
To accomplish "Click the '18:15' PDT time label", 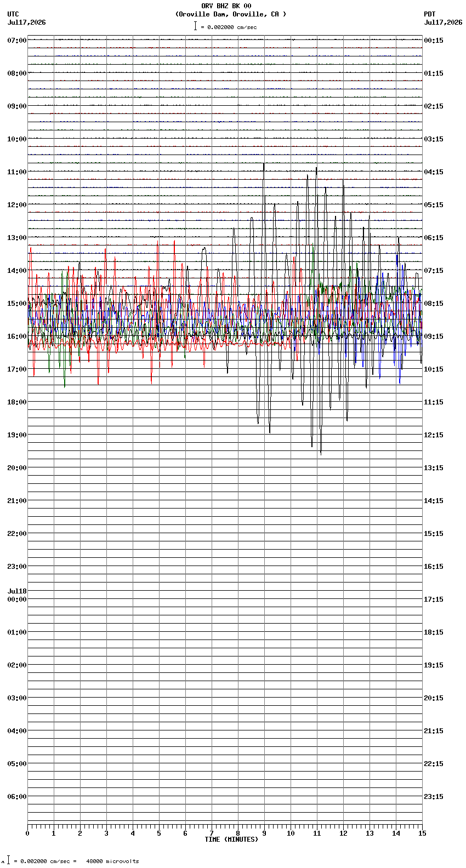I will click(x=434, y=632).
